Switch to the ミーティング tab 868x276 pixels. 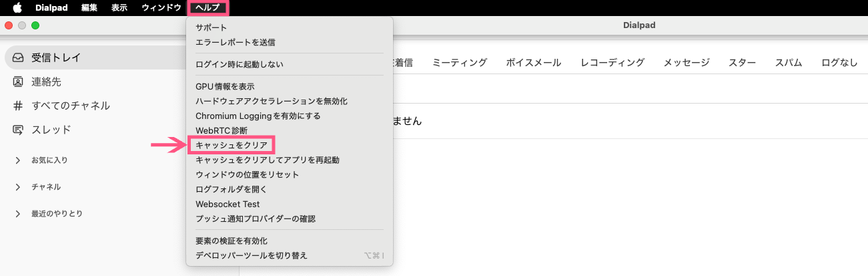coord(460,63)
